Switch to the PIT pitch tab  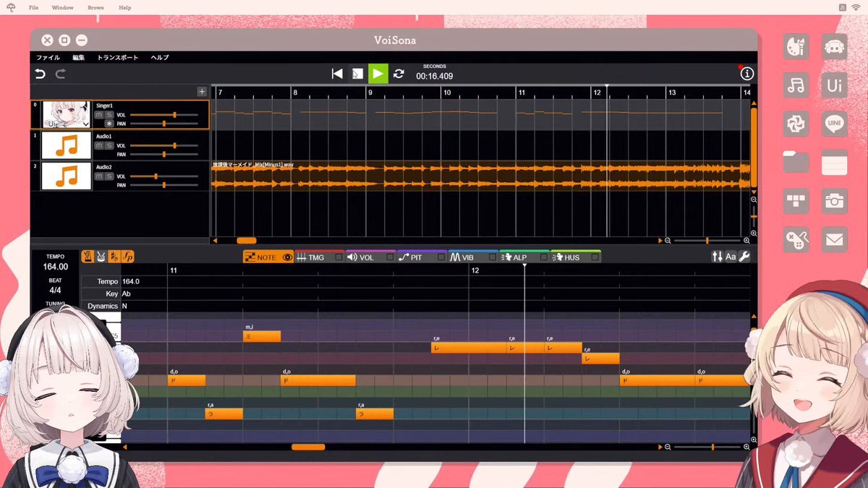tap(422, 257)
